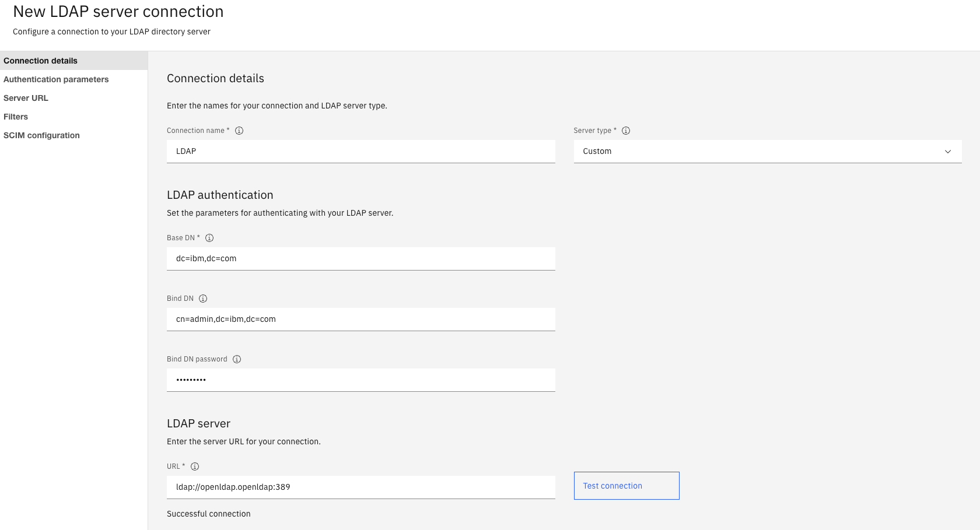The width and height of the screenshot is (980, 530).
Task: Focus the Base DN input field
Action: pos(360,259)
